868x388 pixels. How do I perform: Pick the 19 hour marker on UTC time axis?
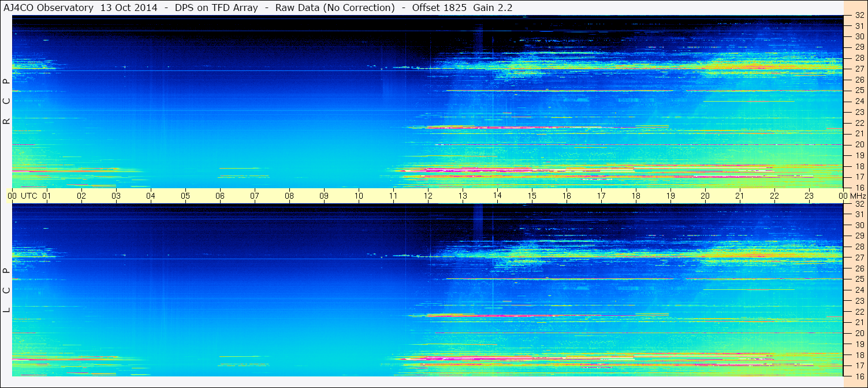(670, 196)
